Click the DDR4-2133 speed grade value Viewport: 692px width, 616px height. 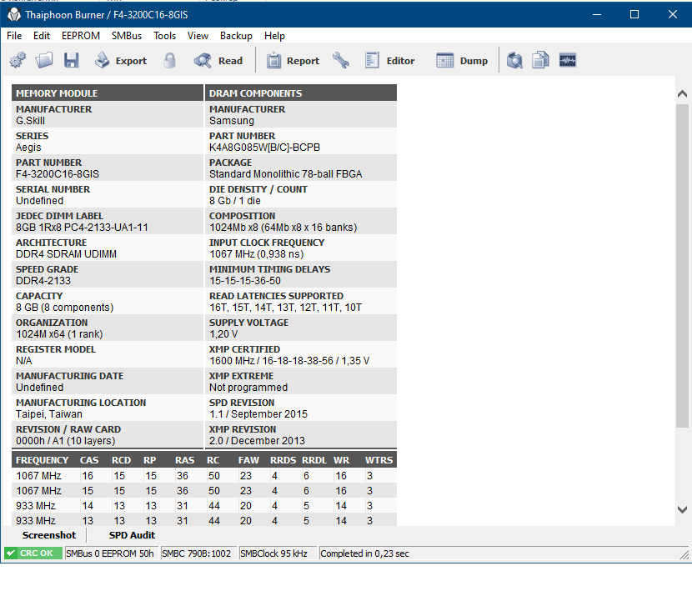43,281
